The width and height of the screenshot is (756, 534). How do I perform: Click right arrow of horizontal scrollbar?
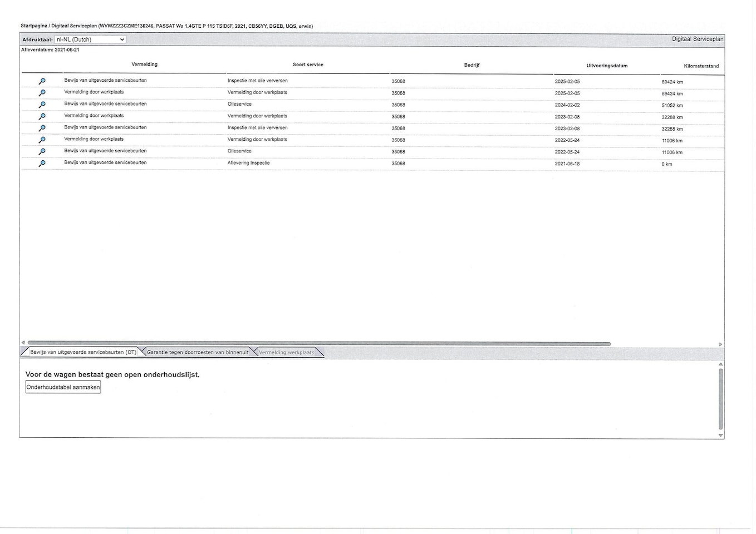click(720, 344)
